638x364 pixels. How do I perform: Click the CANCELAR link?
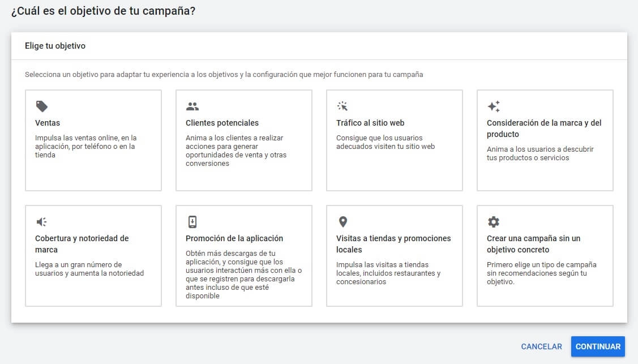pyautogui.click(x=541, y=346)
